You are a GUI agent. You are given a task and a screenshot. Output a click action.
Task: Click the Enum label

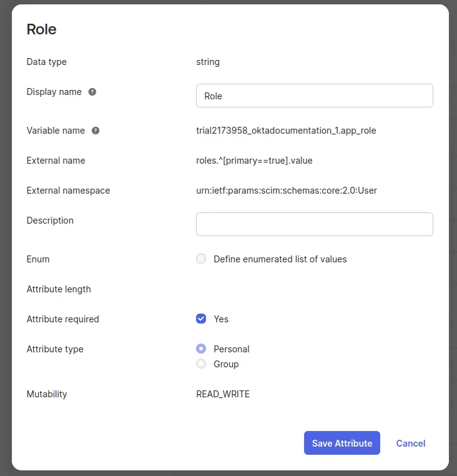pos(38,259)
